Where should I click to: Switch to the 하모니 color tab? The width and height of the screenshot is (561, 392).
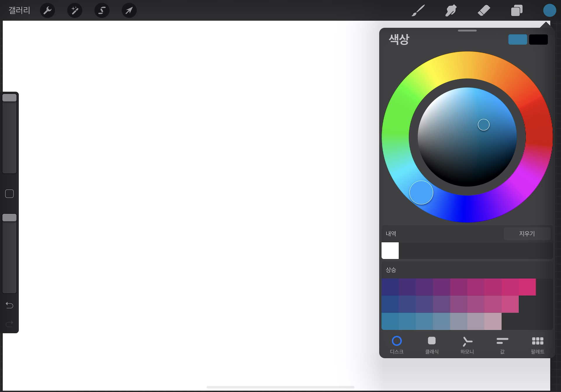(467, 345)
